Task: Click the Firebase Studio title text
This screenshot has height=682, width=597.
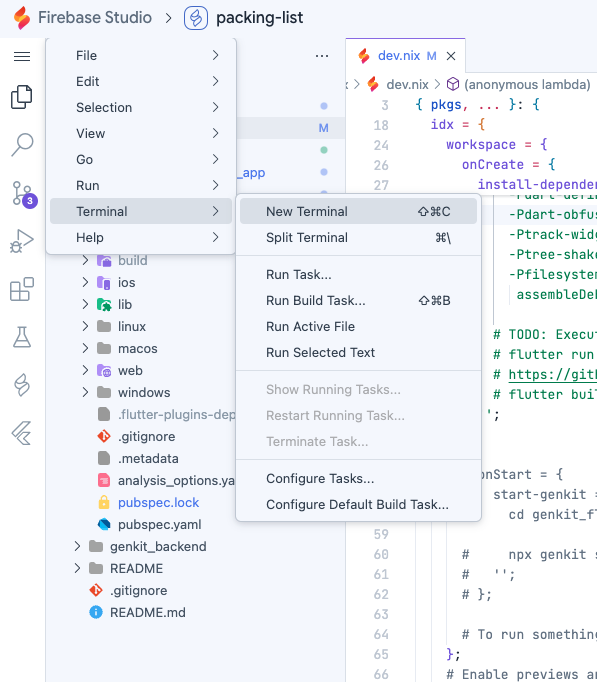Action: point(95,18)
